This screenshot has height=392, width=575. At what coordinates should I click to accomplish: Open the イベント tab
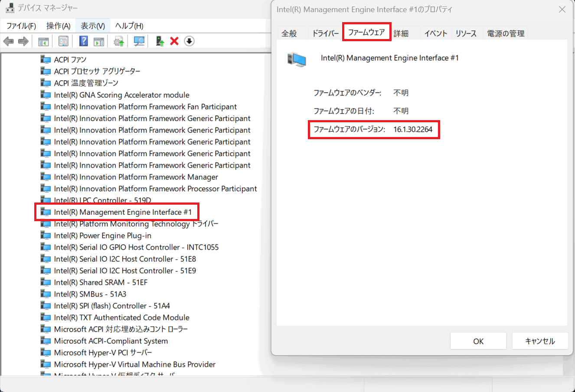pos(436,33)
